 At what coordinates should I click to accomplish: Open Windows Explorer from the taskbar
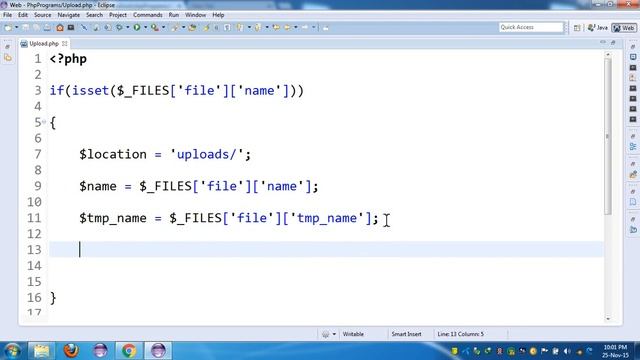click(41, 351)
